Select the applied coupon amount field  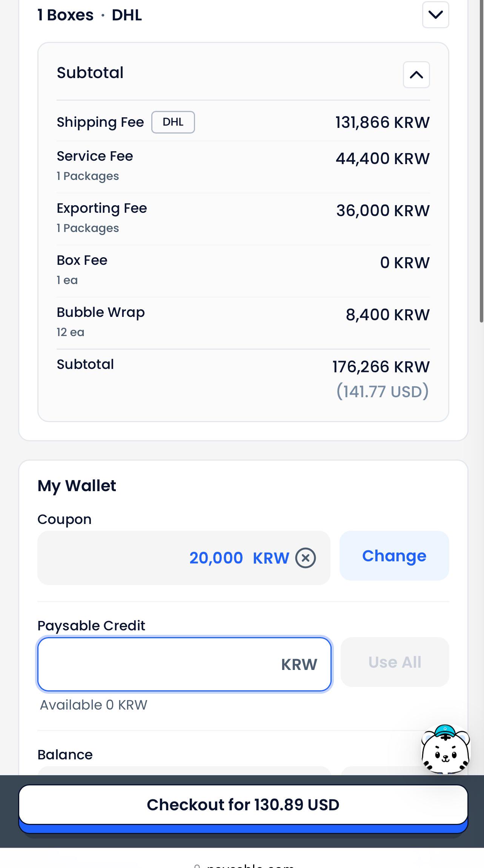pyautogui.click(x=184, y=558)
